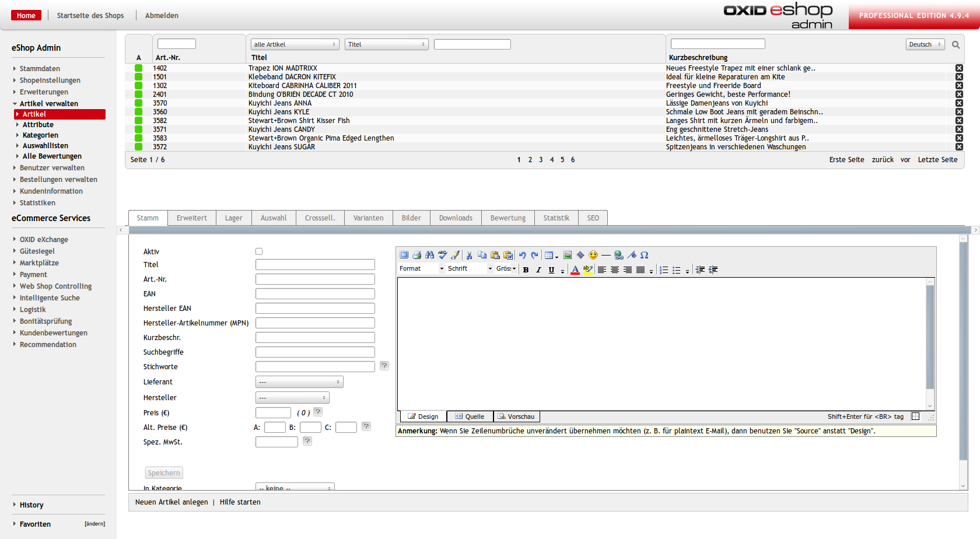Switch to the Lager tab
The width and height of the screenshot is (980, 539).
pos(233,218)
